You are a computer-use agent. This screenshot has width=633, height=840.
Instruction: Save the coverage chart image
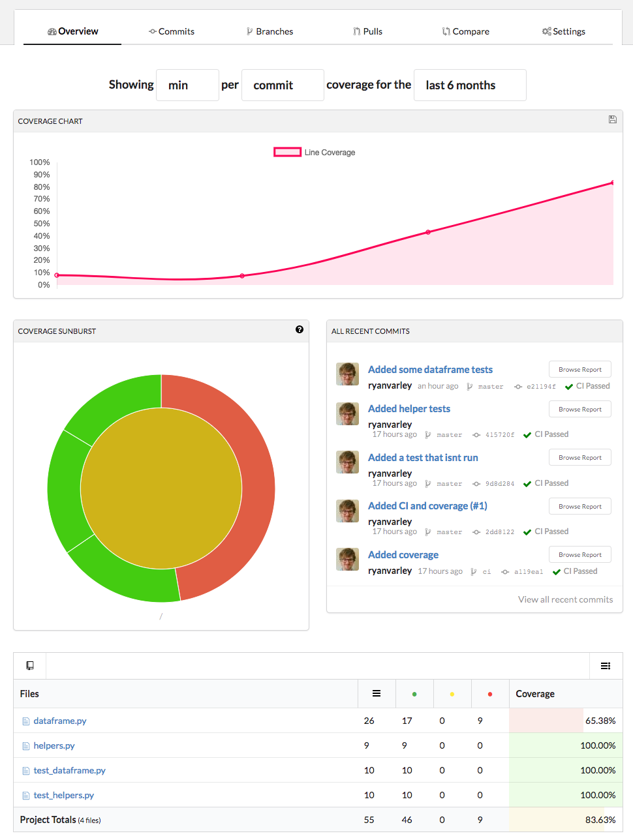pyautogui.click(x=612, y=119)
